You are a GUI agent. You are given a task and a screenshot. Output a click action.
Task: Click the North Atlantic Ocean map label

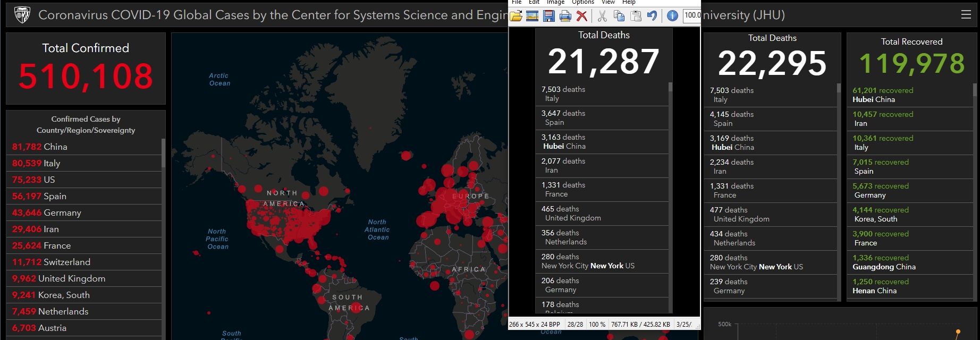point(377,229)
